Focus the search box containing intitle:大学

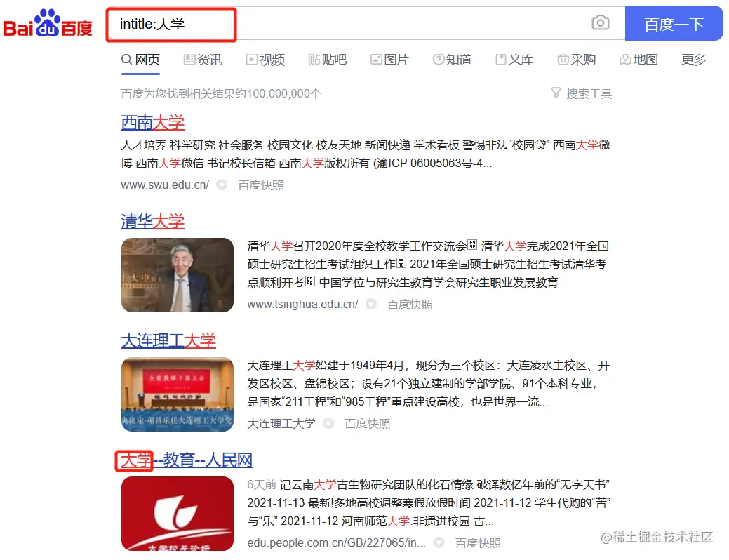pyautogui.click(x=366, y=23)
